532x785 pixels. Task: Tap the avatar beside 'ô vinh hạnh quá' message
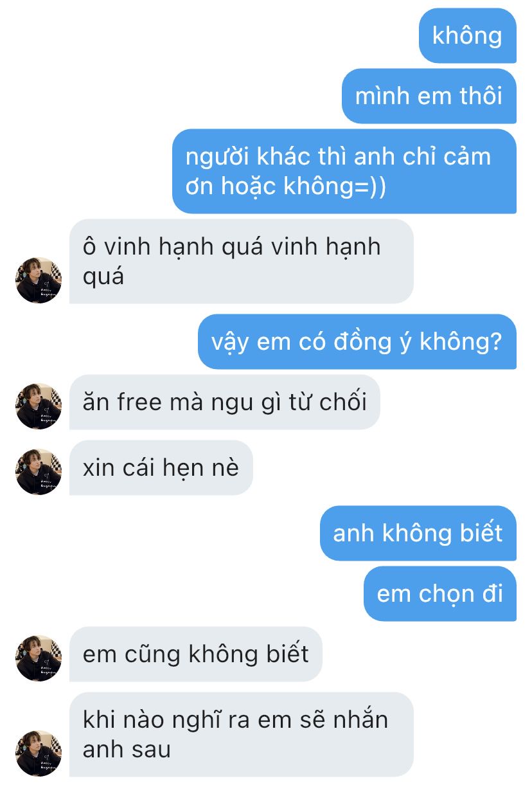click(39, 280)
